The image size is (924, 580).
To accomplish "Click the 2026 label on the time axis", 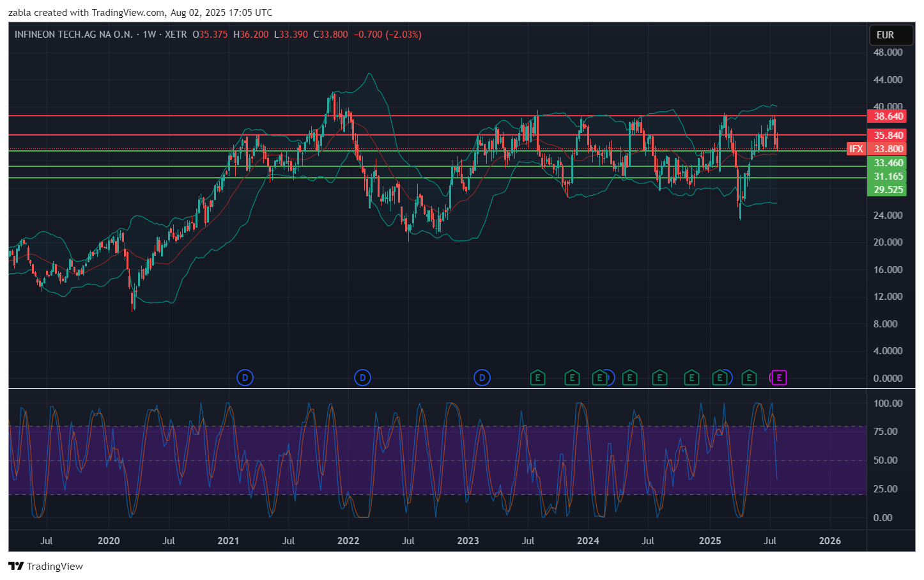I will (830, 541).
